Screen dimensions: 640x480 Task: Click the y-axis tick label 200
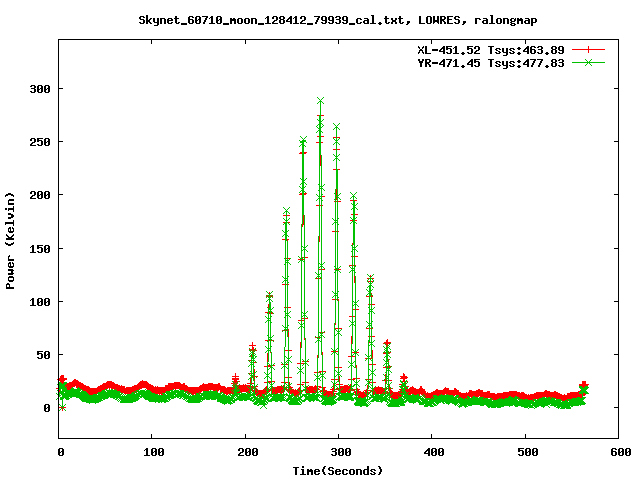click(40, 195)
